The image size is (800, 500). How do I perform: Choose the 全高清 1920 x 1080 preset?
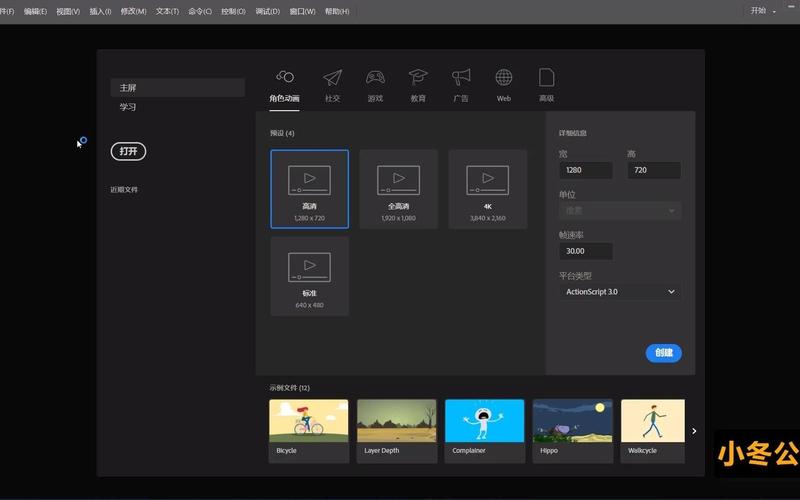(398, 189)
